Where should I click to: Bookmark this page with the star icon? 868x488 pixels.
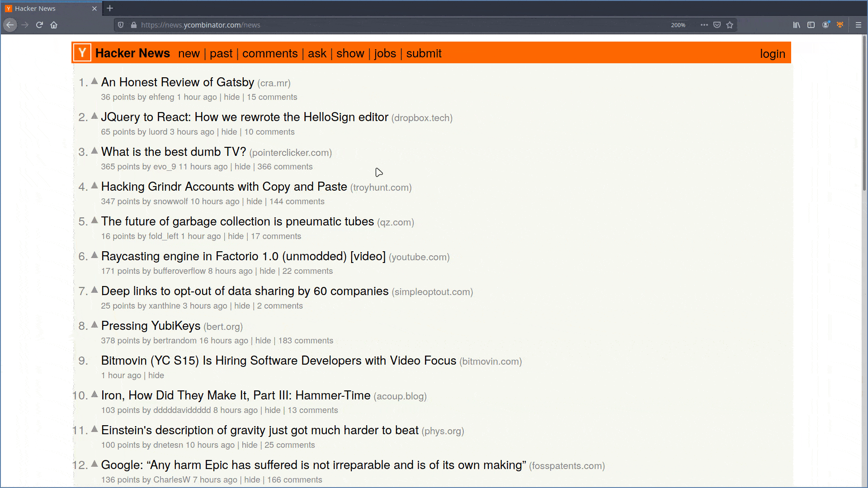[730, 25]
